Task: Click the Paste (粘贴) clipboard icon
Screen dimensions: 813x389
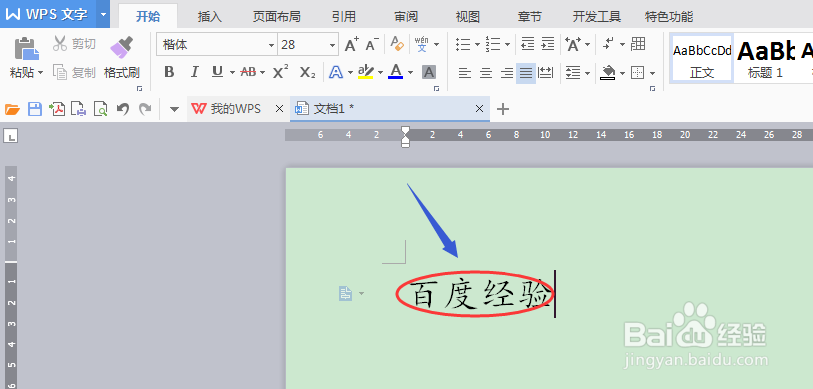Action: coord(26,48)
